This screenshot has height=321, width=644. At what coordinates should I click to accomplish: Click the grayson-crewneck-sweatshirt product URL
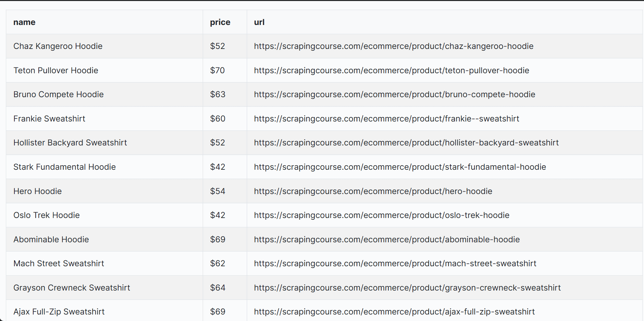[407, 288]
